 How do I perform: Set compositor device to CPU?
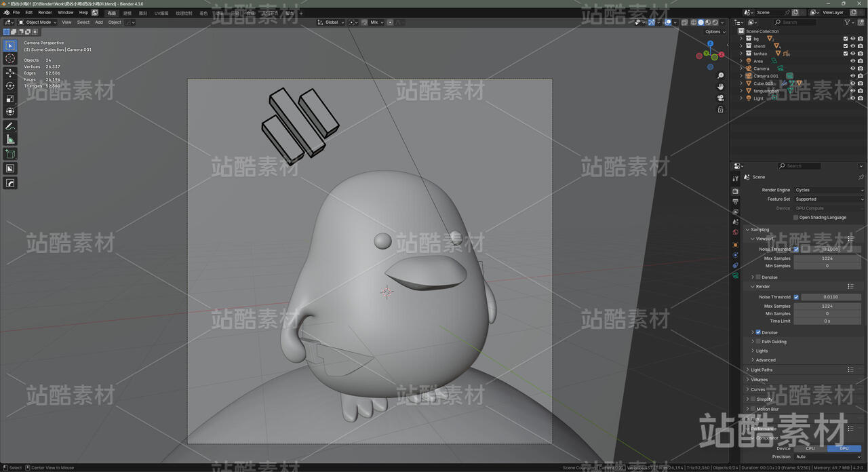[810, 448]
